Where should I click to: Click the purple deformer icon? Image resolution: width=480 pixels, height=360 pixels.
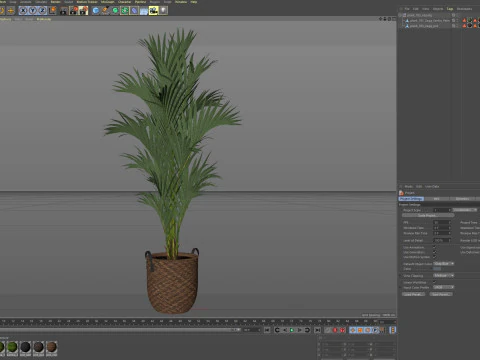click(134, 11)
